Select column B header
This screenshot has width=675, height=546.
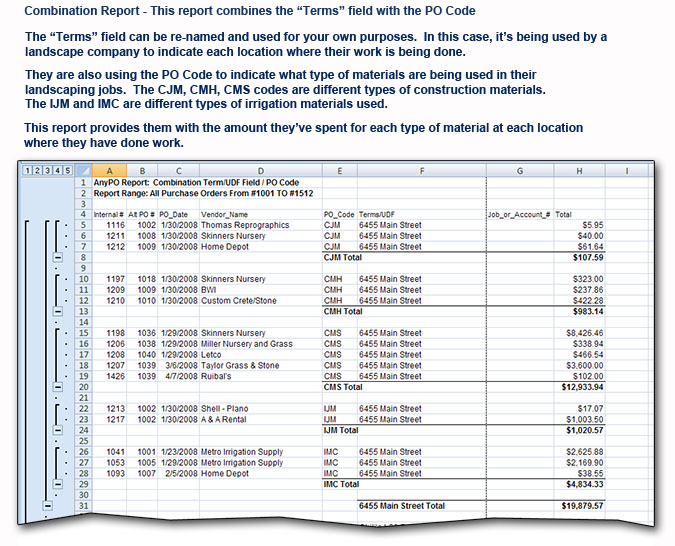[142, 171]
